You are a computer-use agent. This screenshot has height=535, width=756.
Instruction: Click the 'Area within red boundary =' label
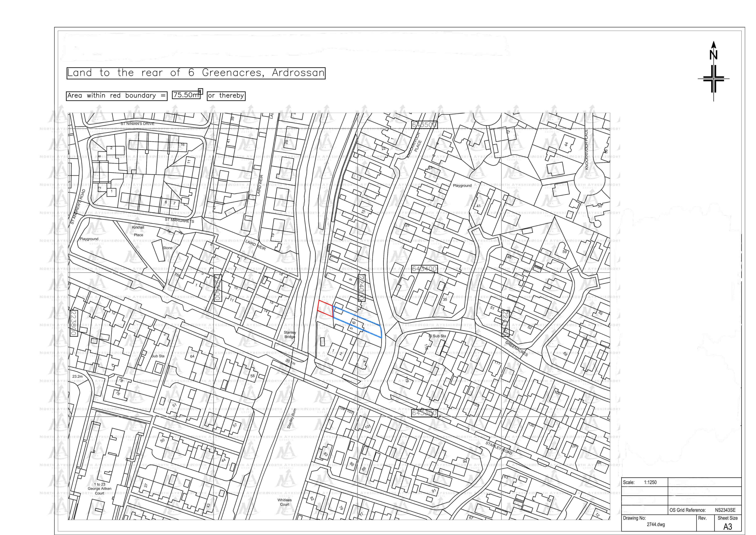(117, 96)
